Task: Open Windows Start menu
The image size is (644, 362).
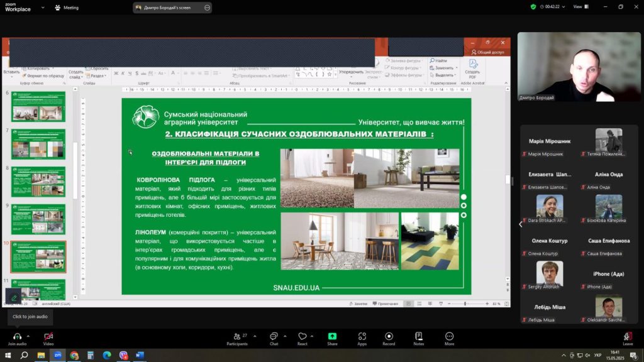Action: tap(8, 355)
